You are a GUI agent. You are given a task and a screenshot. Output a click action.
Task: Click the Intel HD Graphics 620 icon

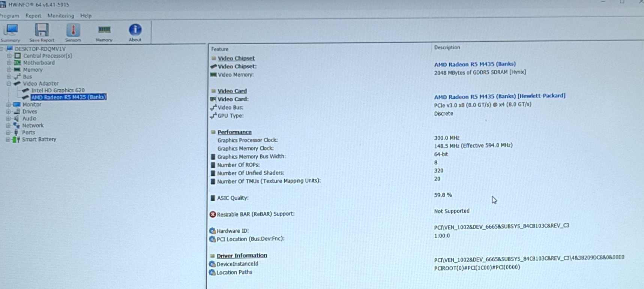pyautogui.click(x=26, y=90)
